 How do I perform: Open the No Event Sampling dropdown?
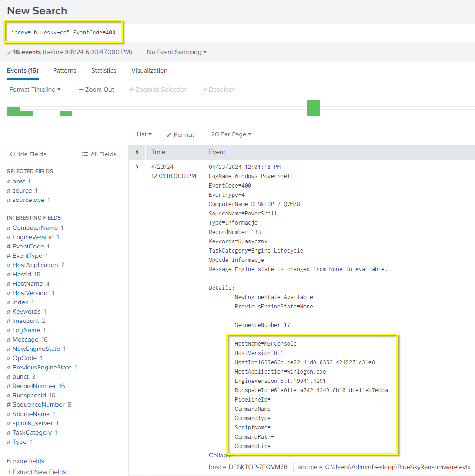coord(177,52)
